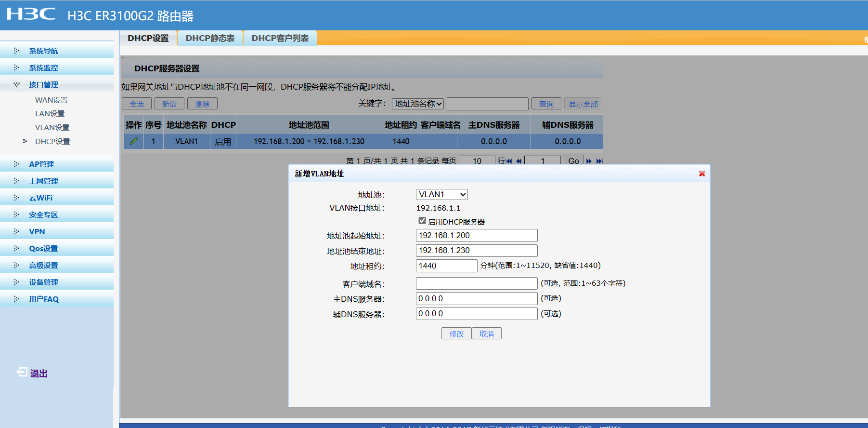Click the 客户端域名 input field
This screenshot has height=428, width=868.
point(477,283)
